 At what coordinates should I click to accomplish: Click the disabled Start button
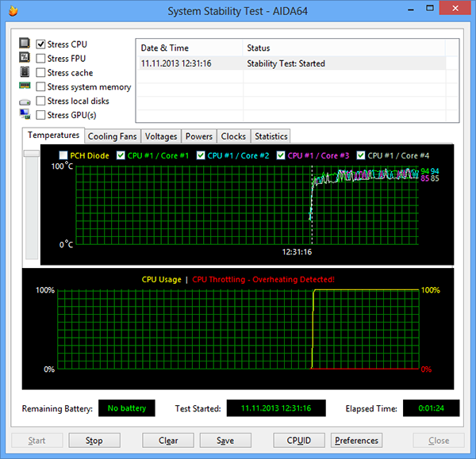tap(37, 440)
